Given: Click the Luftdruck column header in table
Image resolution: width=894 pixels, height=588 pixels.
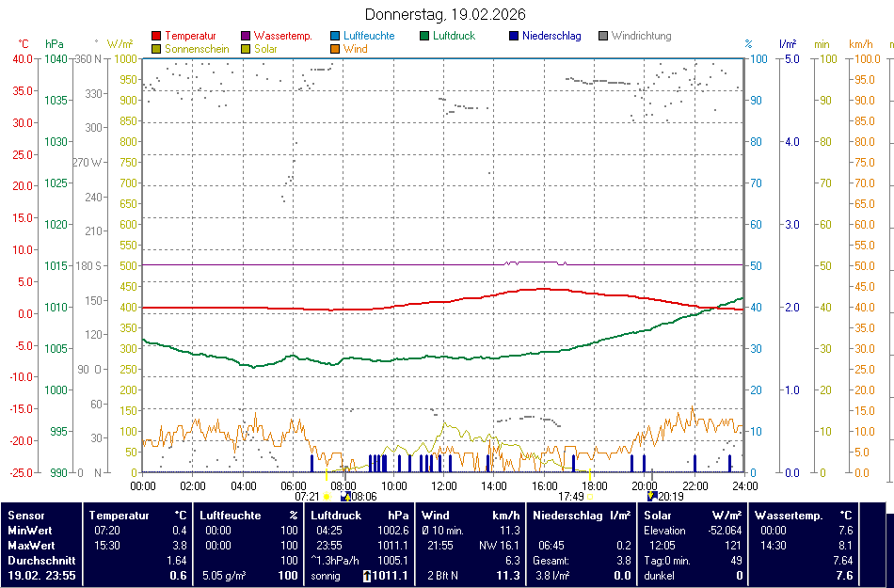Looking at the screenshot, I should (x=336, y=516).
